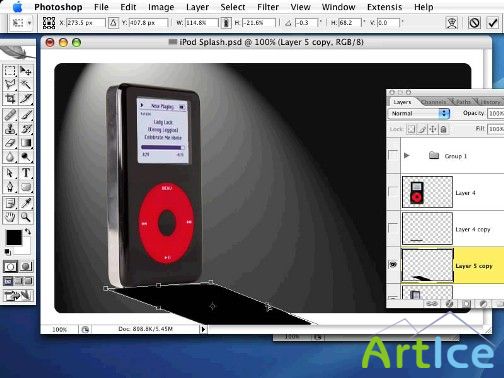The image size is (504, 378).
Task: Open the Apple menu
Action: point(17,7)
